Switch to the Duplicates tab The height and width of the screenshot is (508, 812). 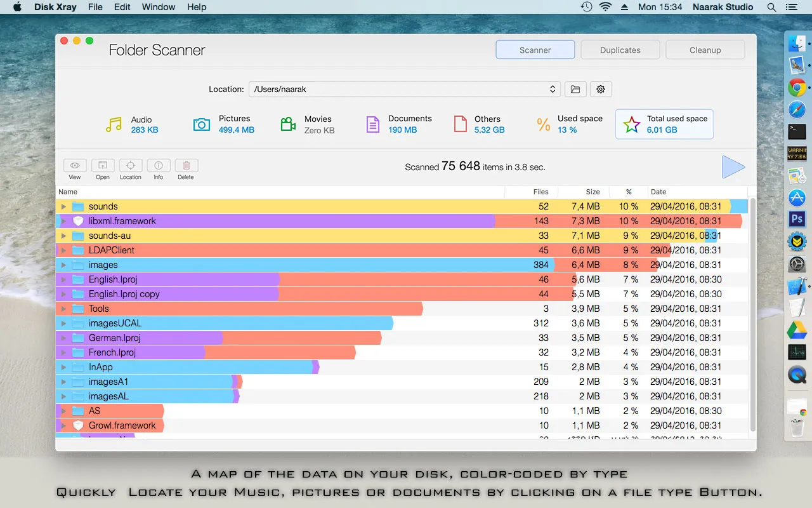click(x=620, y=49)
